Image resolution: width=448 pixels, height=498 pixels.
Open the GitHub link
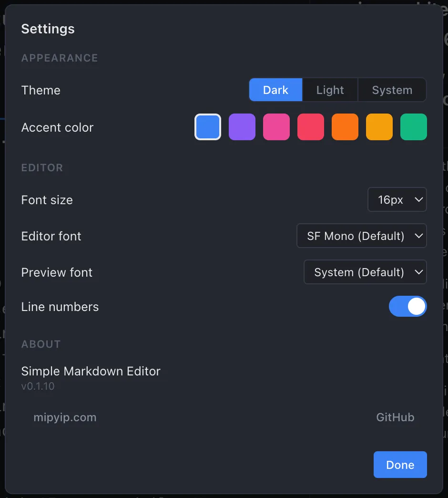point(395,417)
